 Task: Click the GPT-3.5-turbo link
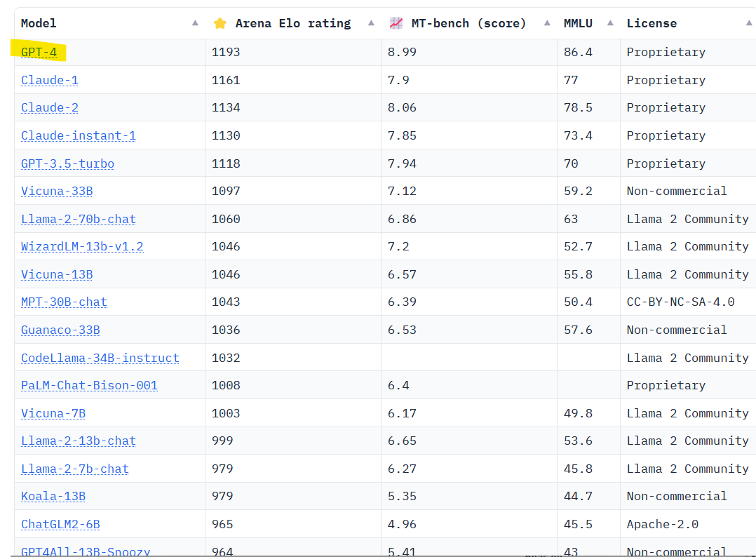[x=67, y=163]
